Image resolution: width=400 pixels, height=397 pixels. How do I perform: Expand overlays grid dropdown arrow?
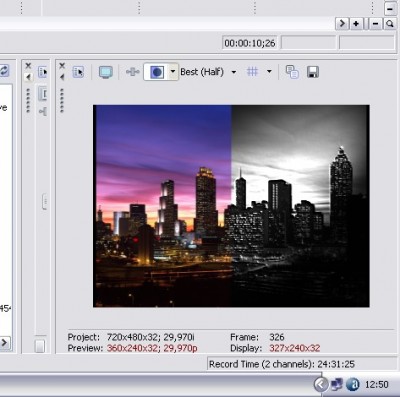point(269,72)
